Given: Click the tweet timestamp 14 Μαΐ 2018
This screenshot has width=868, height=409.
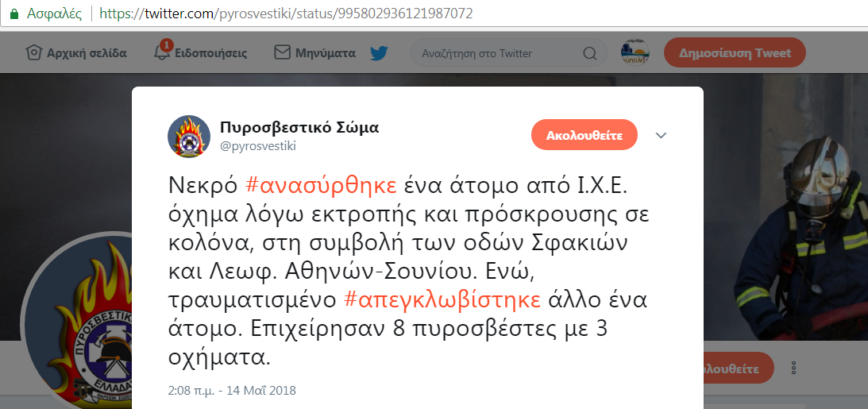Looking at the screenshot, I should [x=232, y=391].
